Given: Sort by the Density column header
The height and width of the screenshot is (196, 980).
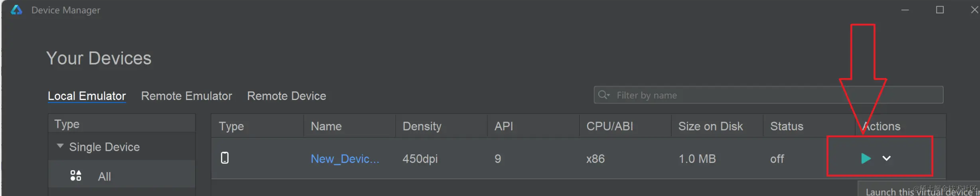Looking at the screenshot, I should click(422, 126).
